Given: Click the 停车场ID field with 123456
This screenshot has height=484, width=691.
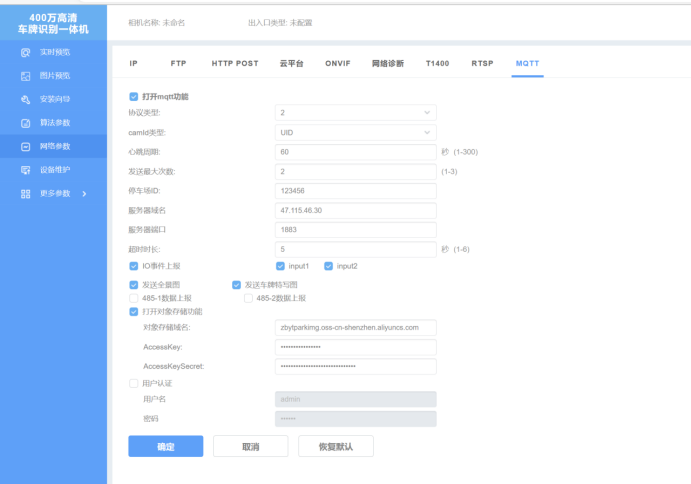Looking at the screenshot, I should pyautogui.click(x=356, y=191).
